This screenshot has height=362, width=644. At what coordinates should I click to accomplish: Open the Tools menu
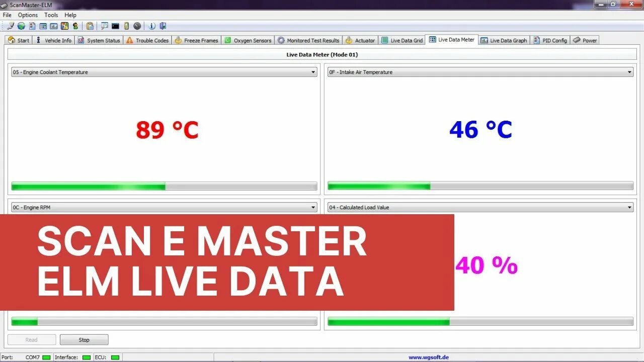(51, 15)
